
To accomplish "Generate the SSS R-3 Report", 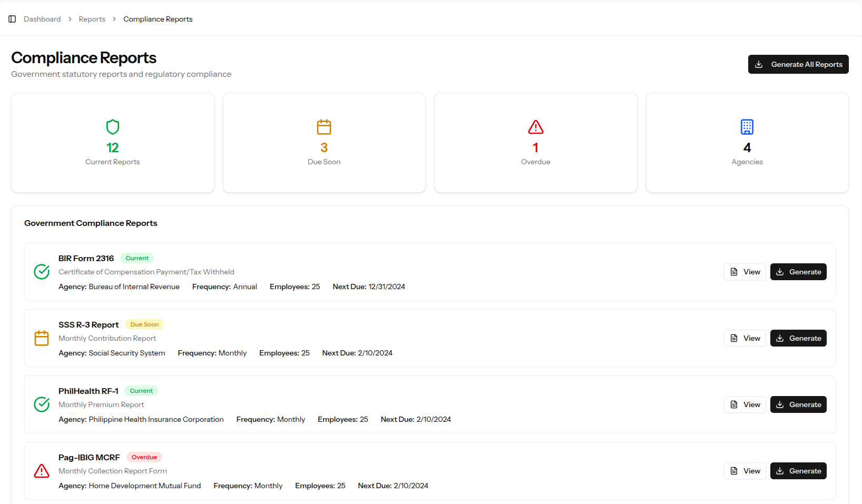I will click(x=798, y=338).
